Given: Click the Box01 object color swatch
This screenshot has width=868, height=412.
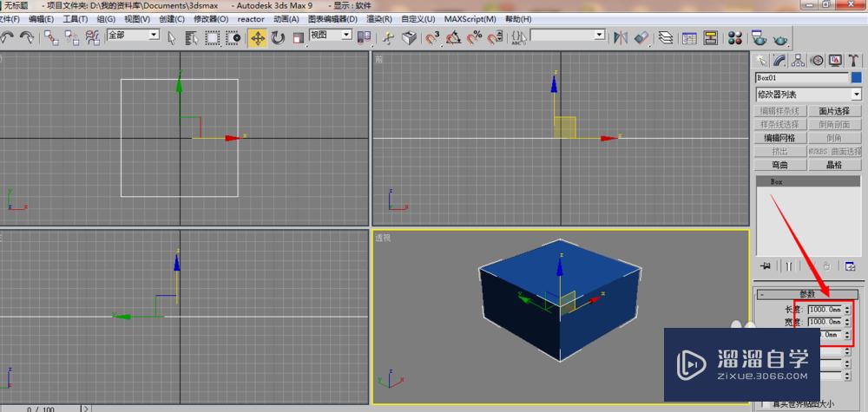Looking at the screenshot, I should [x=857, y=78].
